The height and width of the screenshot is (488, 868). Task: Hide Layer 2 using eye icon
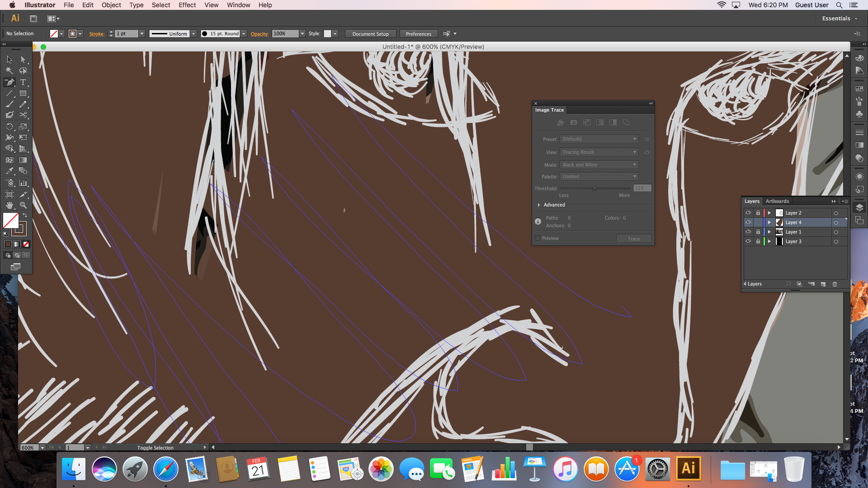click(x=748, y=213)
